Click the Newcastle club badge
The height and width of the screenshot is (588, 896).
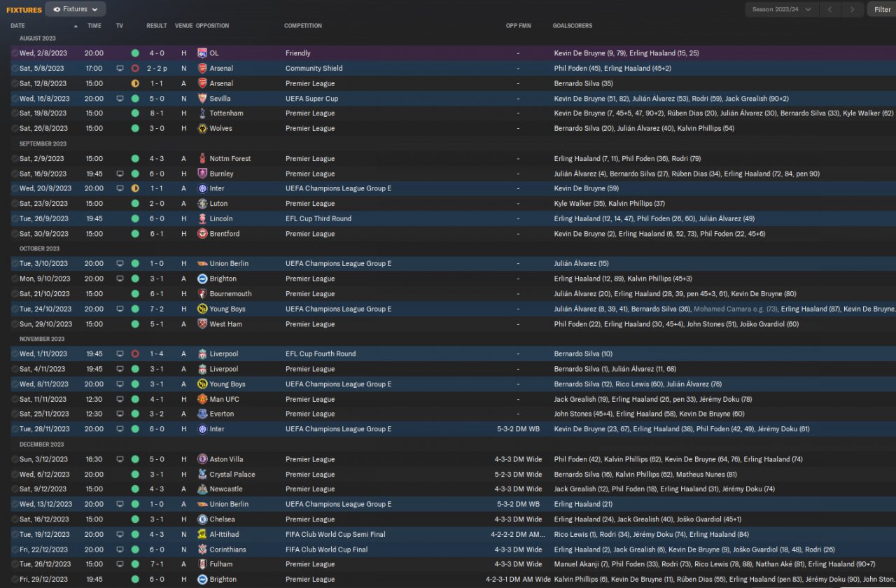click(202, 489)
